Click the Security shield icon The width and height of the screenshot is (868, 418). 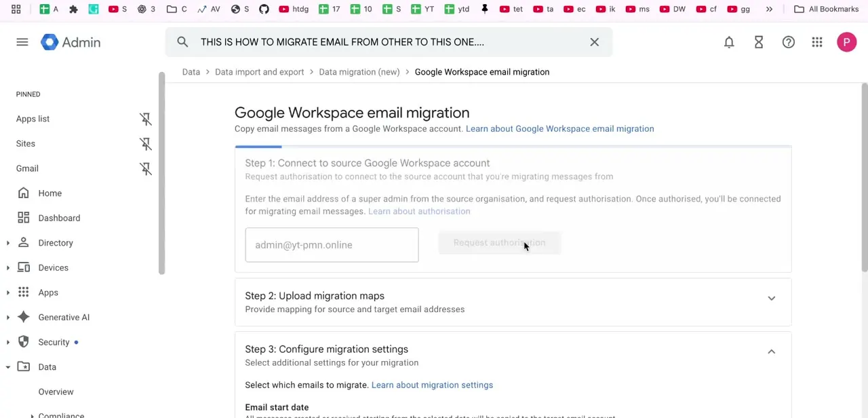pyautogui.click(x=24, y=342)
